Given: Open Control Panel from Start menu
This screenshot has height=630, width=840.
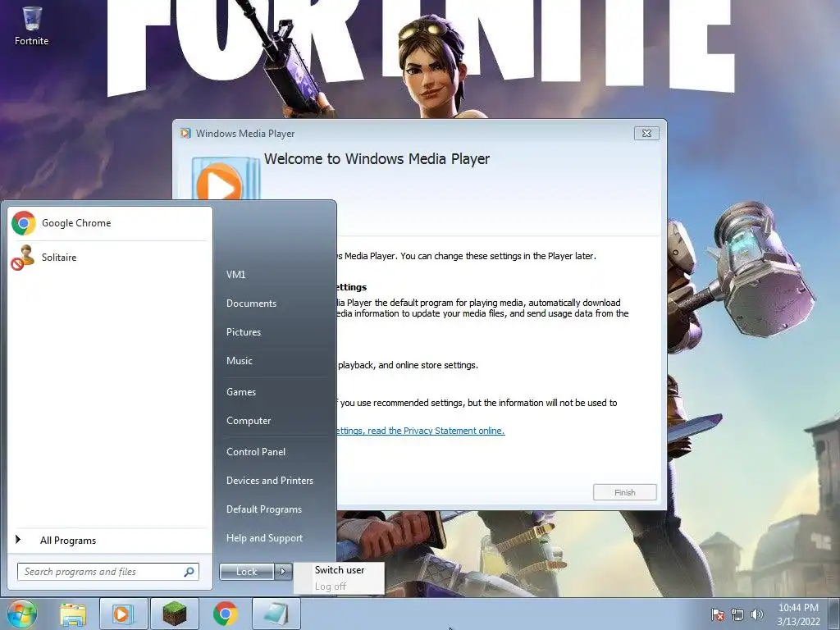Looking at the screenshot, I should click(256, 452).
